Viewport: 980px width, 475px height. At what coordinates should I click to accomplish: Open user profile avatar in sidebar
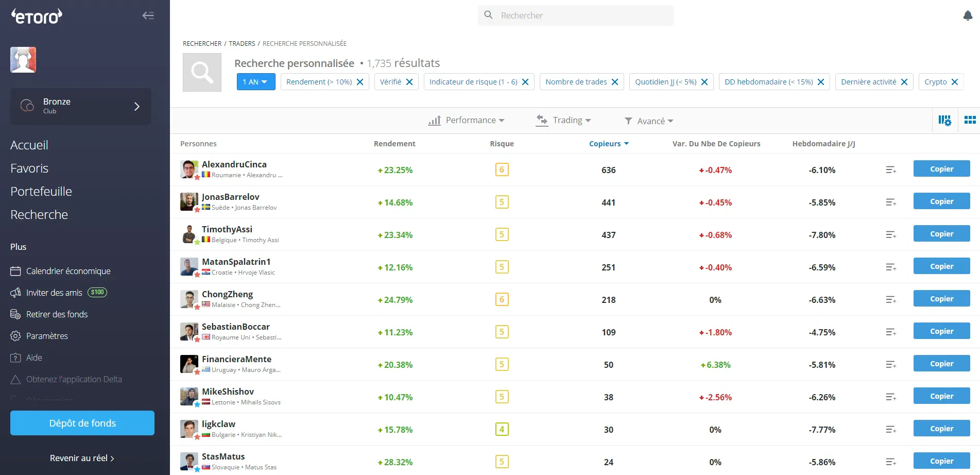(x=23, y=60)
